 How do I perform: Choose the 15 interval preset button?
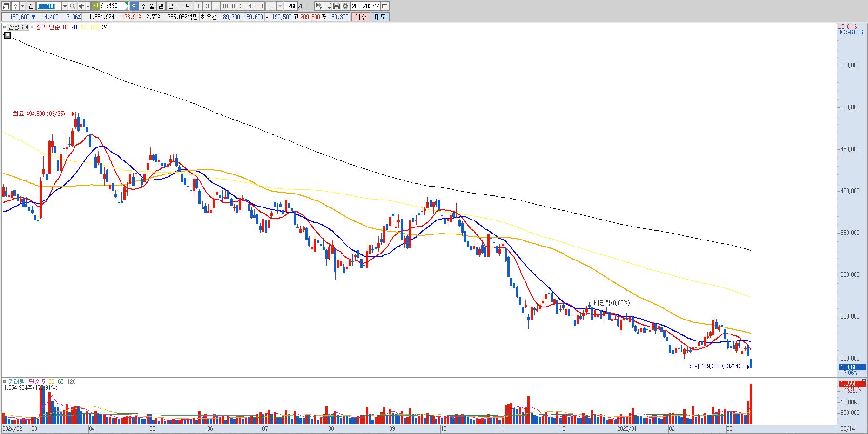click(x=234, y=6)
